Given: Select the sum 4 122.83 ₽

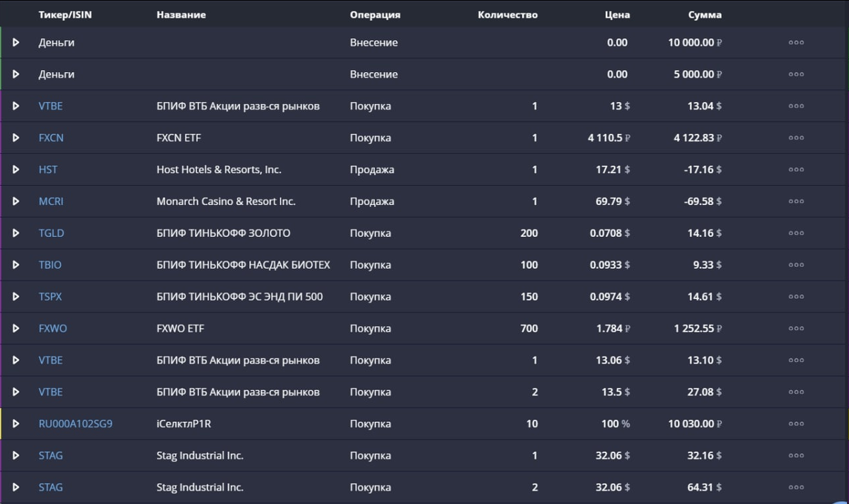Looking at the screenshot, I should (698, 138).
